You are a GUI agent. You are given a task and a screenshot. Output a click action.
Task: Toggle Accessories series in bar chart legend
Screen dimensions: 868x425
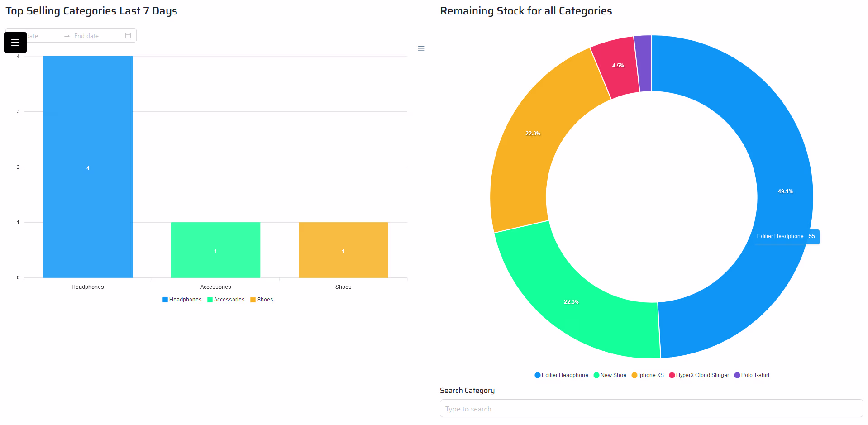click(226, 300)
